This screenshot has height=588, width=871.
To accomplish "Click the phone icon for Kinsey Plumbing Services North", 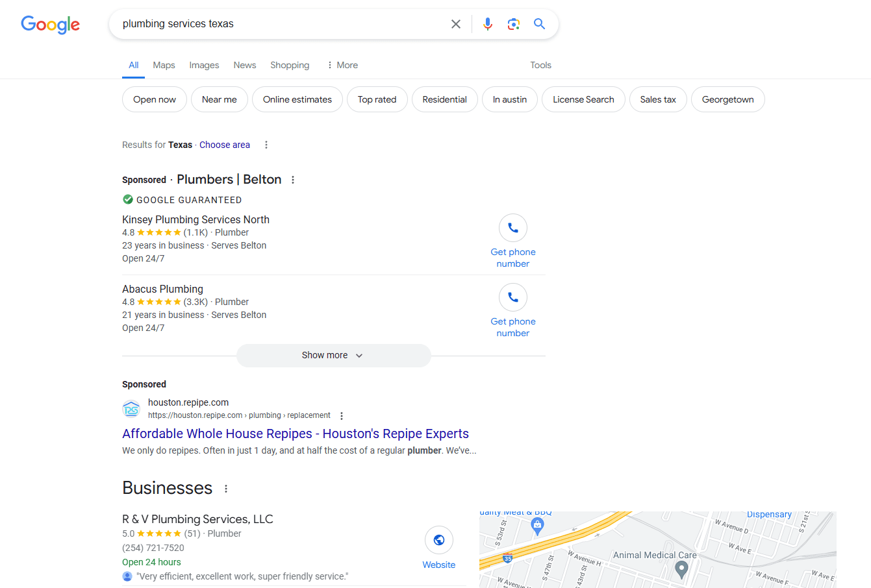I will (x=513, y=228).
